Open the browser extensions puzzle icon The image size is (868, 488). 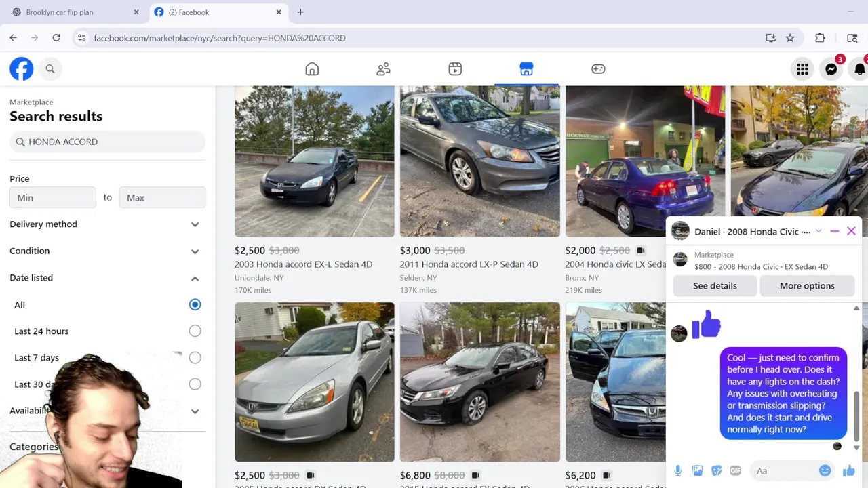(820, 38)
